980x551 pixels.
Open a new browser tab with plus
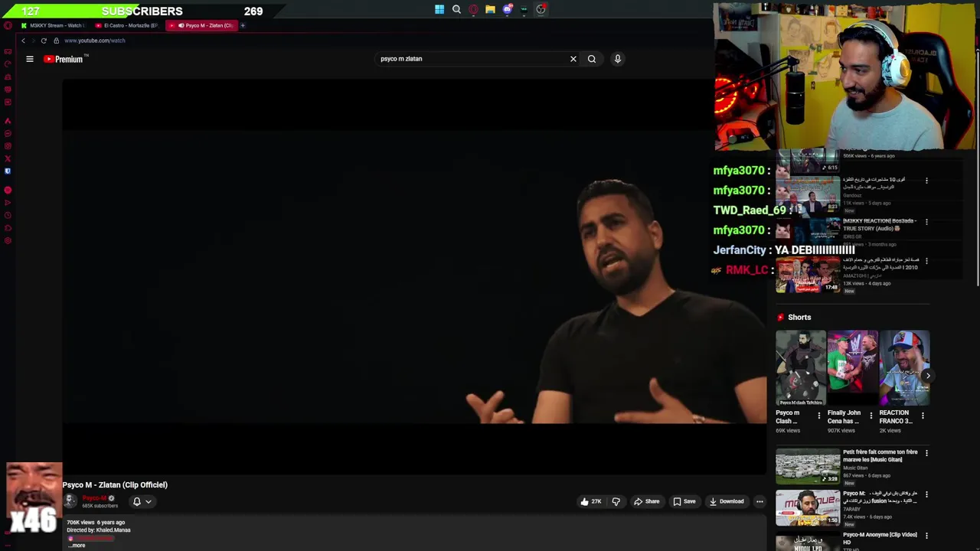point(243,25)
